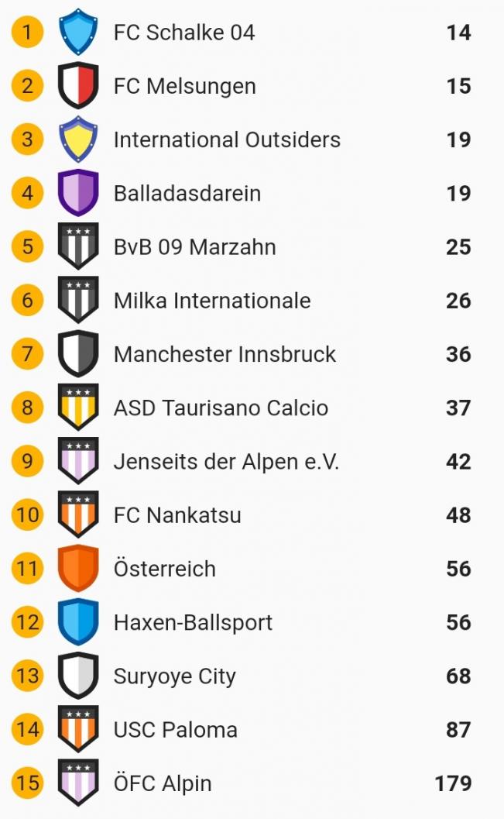Click ÖFC Alpin's score of 179
Screen dimensions: 504x819
point(453,783)
